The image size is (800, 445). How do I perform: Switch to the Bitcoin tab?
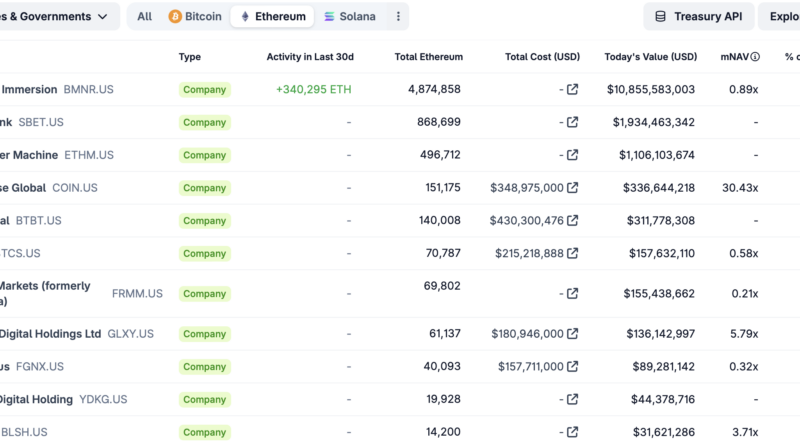pyautogui.click(x=196, y=17)
